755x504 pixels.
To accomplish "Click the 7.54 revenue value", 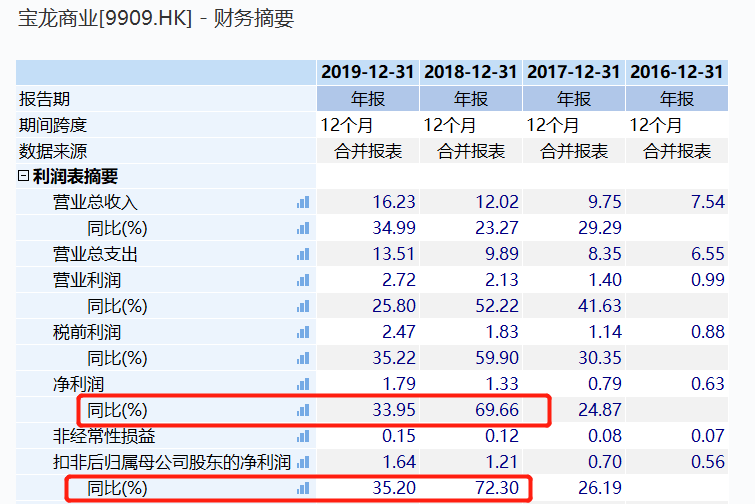I will [708, 202].
